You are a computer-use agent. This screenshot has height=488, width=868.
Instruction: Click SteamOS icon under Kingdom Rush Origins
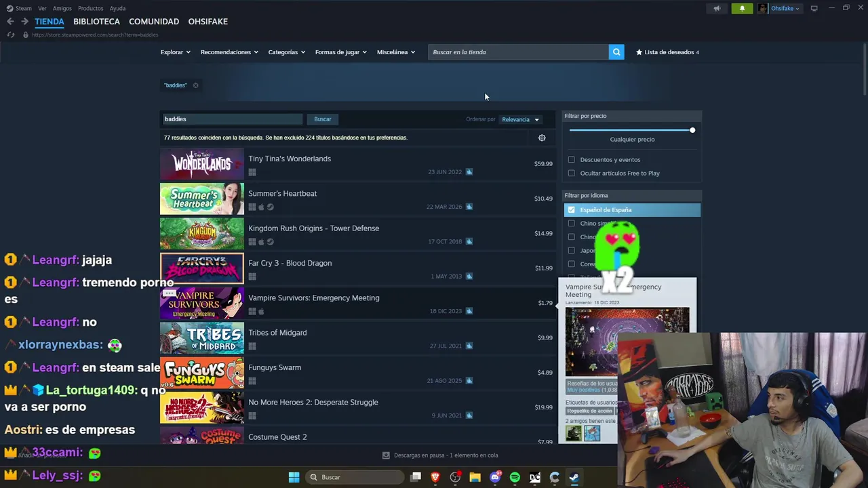[x=271, y=241]
